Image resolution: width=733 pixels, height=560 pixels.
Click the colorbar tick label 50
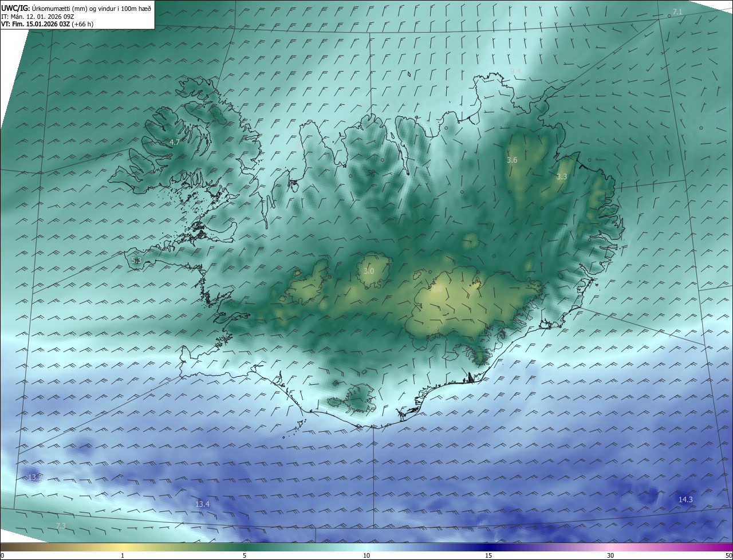(x=728, y=555)
